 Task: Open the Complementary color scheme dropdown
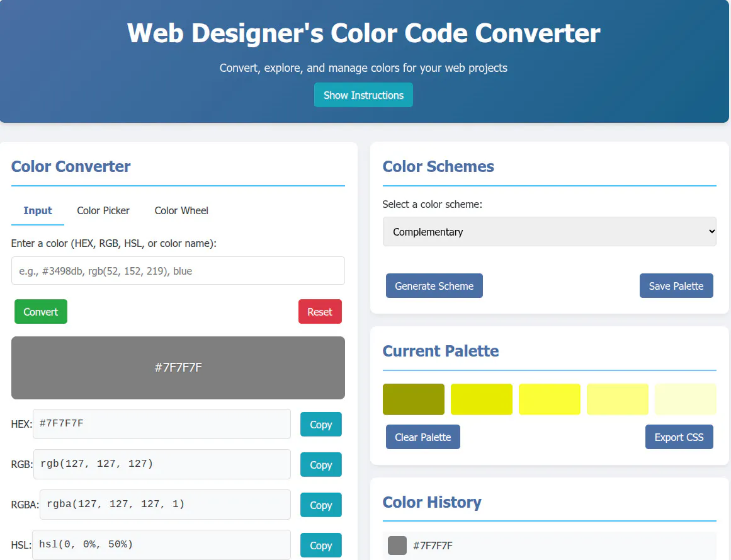click(x=549, y=231)
